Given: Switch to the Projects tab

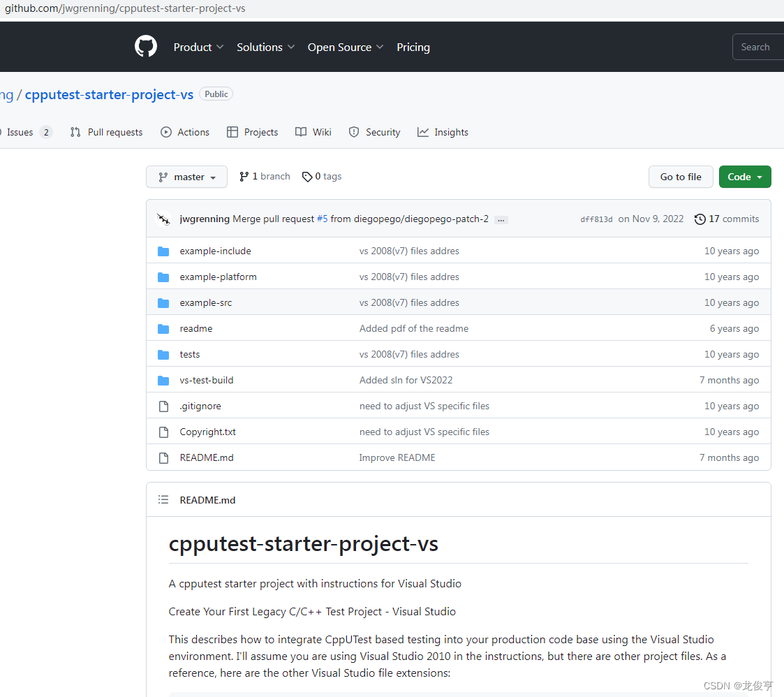Looking at the screenshot, I should pos(253,132).
